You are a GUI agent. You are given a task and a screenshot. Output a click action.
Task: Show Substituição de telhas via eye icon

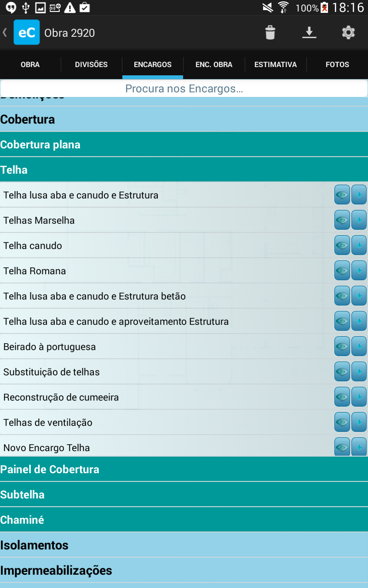[342, 372]
